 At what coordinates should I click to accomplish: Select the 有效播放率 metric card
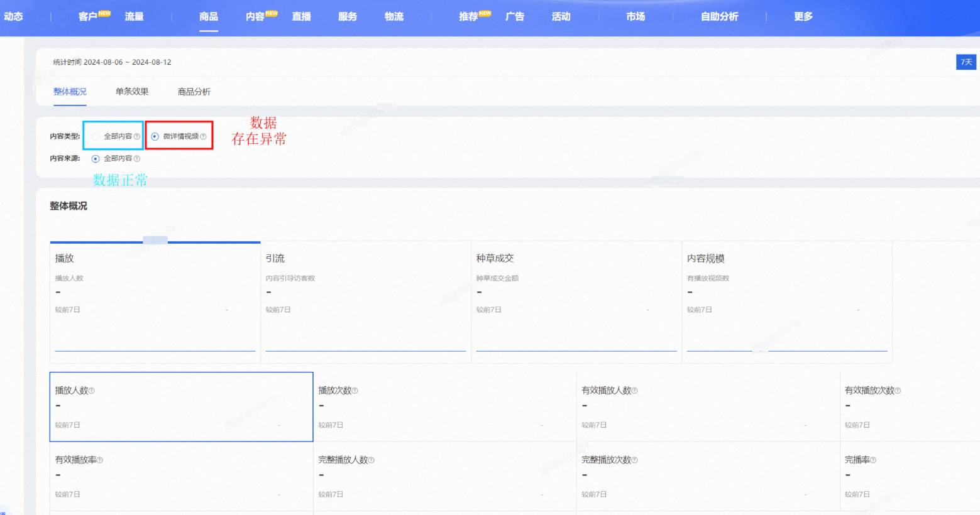point(182,476)
